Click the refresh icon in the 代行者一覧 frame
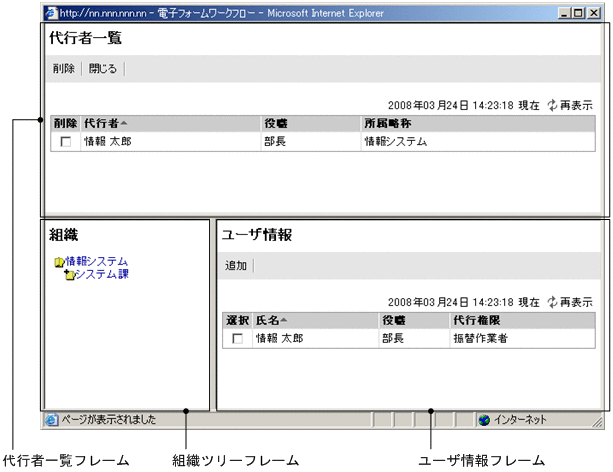The image size is (613, 472). click(x=552, y=104)
